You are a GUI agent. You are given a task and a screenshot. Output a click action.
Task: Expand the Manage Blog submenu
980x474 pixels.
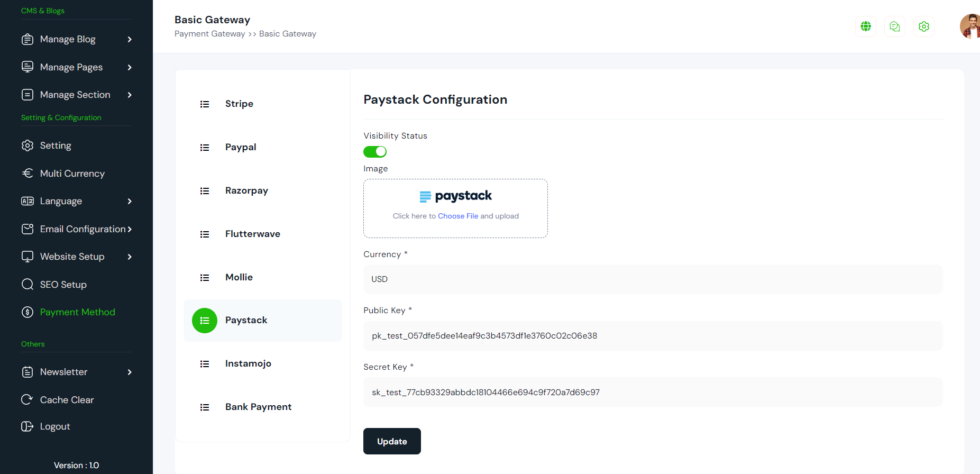click(130, 40)
